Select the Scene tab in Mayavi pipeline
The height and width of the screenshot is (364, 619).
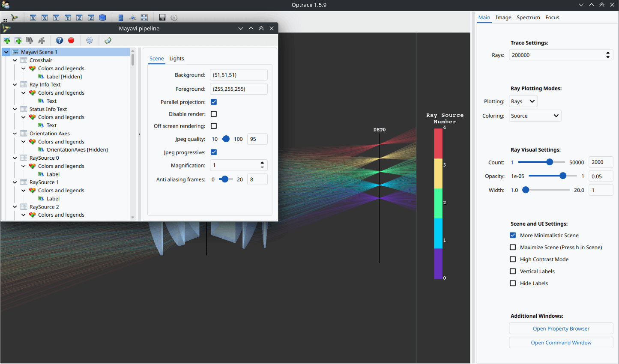[157, 59]
